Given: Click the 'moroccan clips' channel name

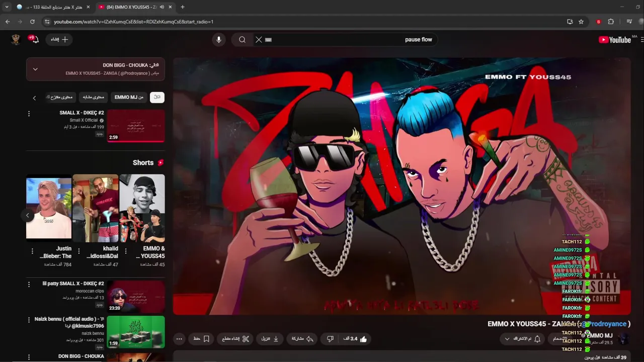Looking at the screenshot, I should coord(90,291).
